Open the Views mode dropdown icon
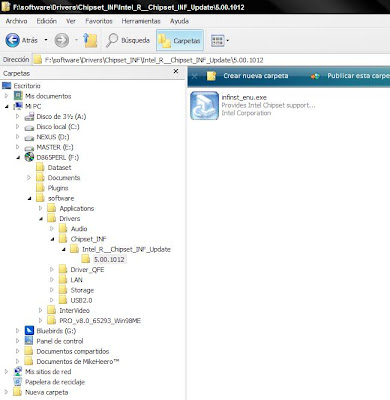 click(x=220, y=40)
